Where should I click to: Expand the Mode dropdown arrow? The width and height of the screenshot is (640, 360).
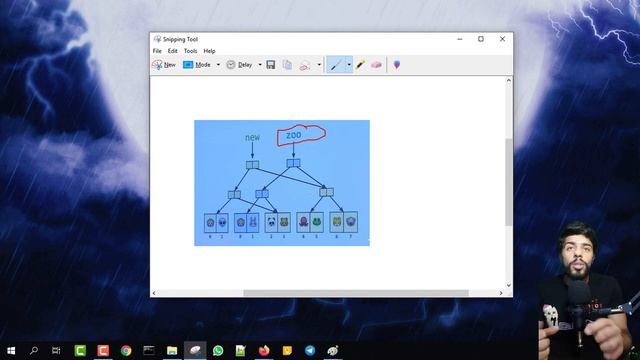(218, 65)
